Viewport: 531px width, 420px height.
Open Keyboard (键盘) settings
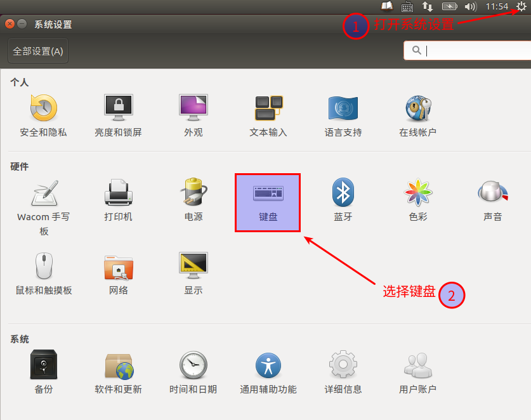click(268, 202)
